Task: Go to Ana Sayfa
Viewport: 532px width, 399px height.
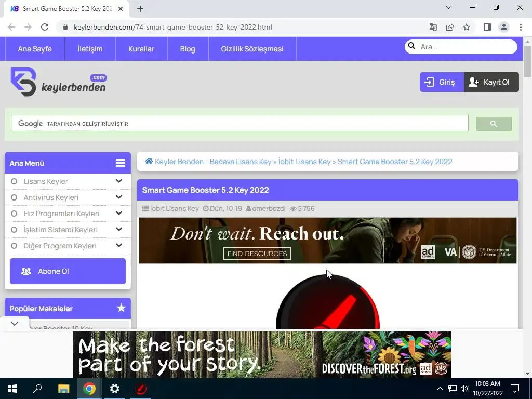Action: click(35, 49)
